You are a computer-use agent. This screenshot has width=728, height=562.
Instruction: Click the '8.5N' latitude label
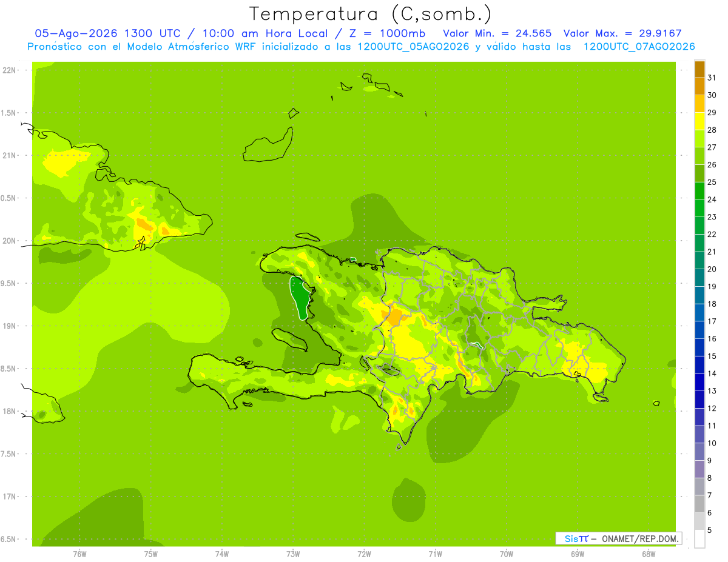point(8,369)
